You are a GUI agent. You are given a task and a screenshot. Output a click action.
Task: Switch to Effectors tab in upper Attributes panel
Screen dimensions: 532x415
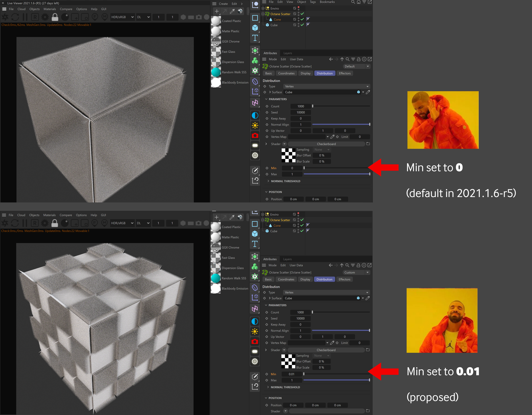click(x=344, y=73)
